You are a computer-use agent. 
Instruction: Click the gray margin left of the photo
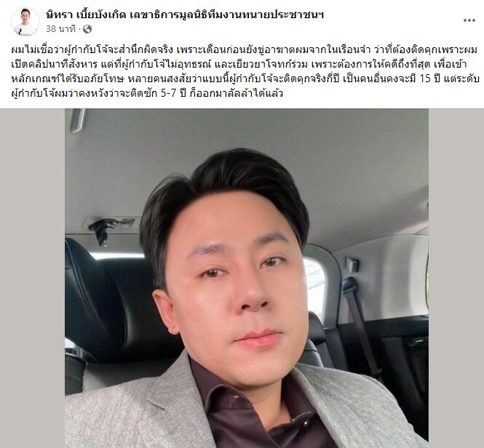[x=33, y=278]
